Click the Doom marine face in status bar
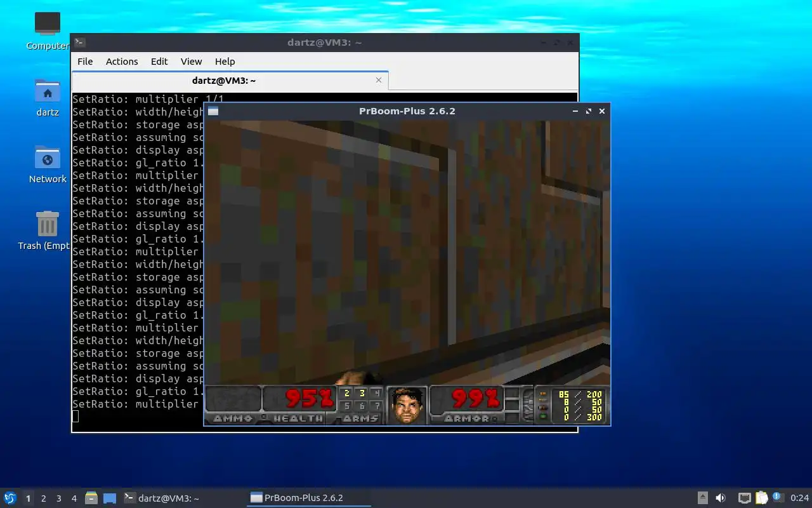This screenshot has width=812, height=508. pyautogui.click(x=407, y=405)
